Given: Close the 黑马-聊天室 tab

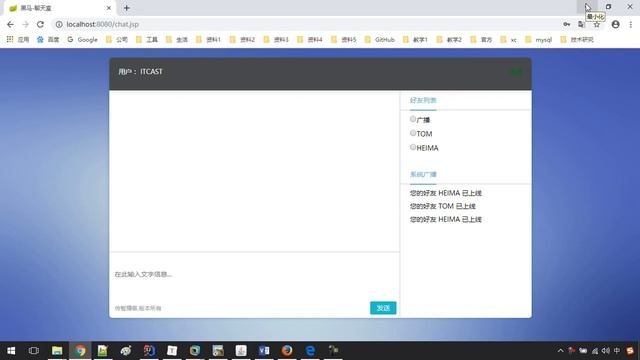Looking at the screenshot, I should coord(109,8).
